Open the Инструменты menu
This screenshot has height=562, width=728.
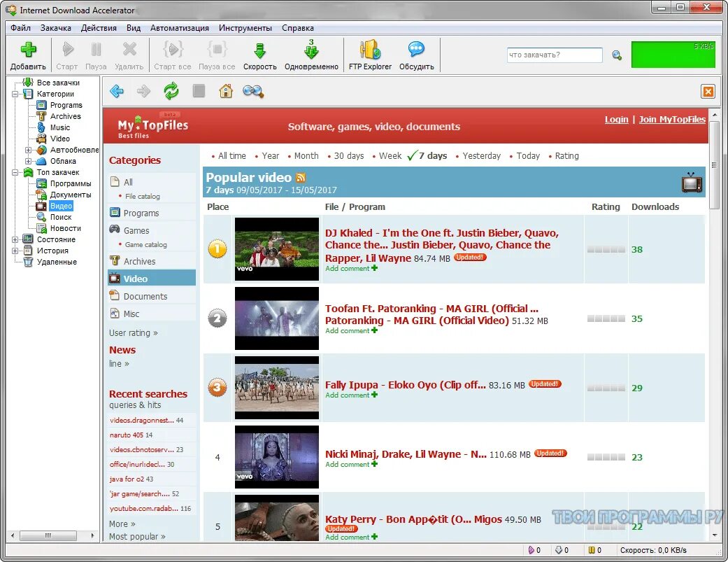(245, 28)
